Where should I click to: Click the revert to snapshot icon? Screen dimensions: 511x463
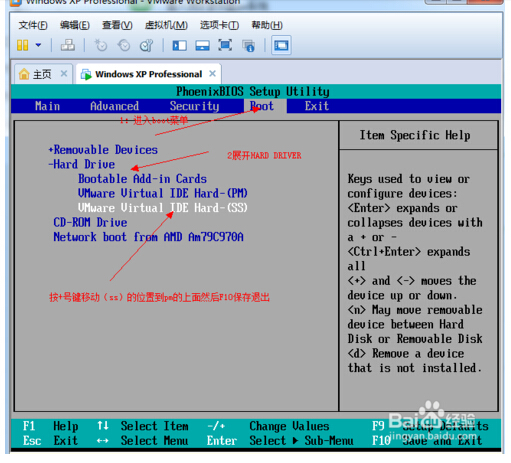(124, 45)
